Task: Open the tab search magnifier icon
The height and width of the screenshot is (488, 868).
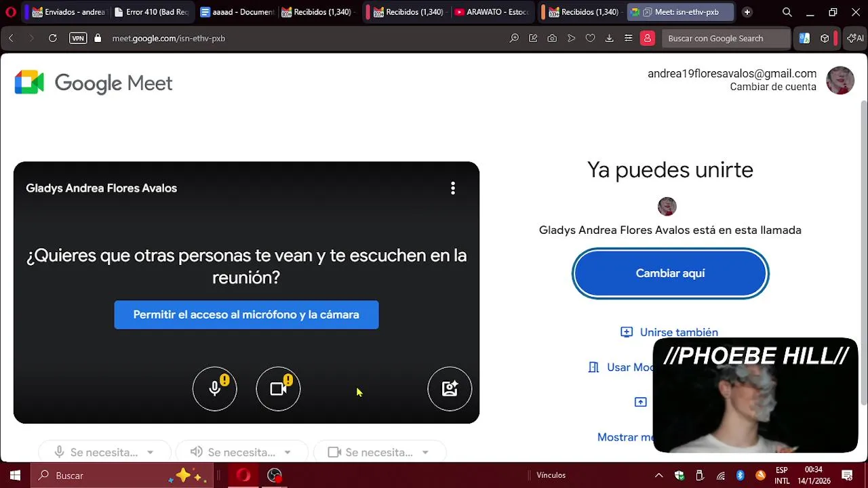Action: tap(787, 12)
